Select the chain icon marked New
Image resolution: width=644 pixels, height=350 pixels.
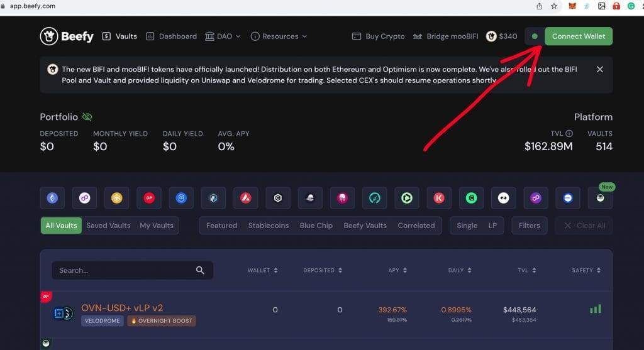[x=600, y=198]
